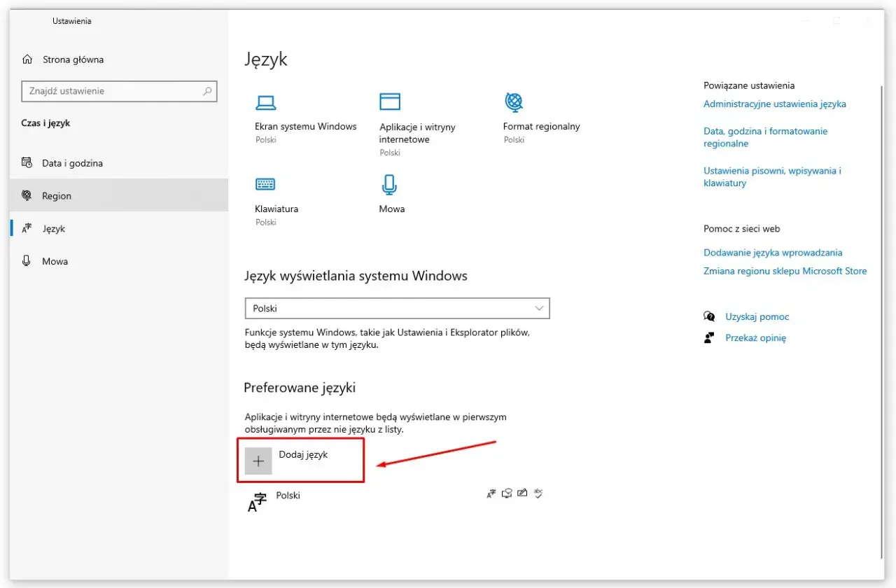Open Ekran systemu Windows tile label
The height and width of the screenshot is (588, 896).
[x=306, y=127]
